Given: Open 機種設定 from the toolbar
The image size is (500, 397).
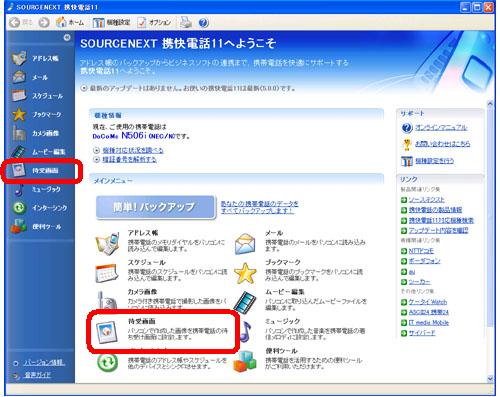Looking at the screenshot, I should coord(111,23).
